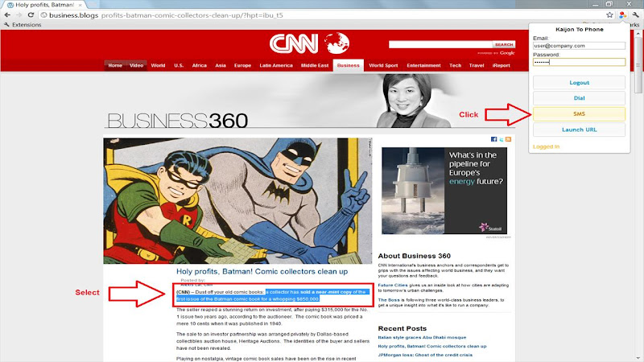This screenshot has height=362, width=644.
Task: Open the World Sport navigation item
Action: (383, 65)
